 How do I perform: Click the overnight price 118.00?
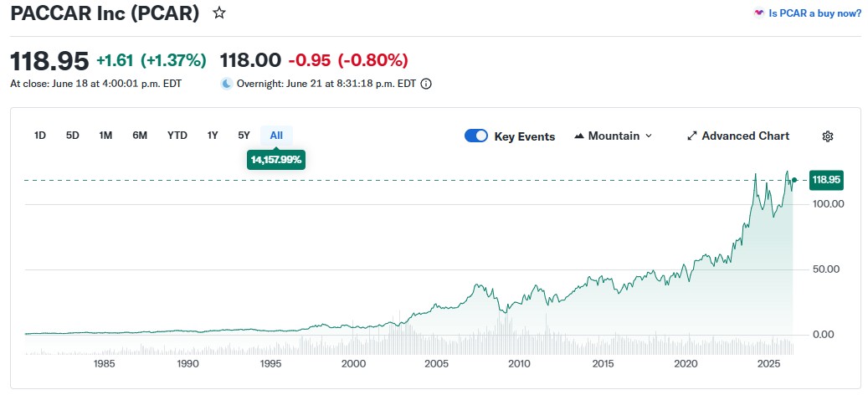[x=250, y=59]
